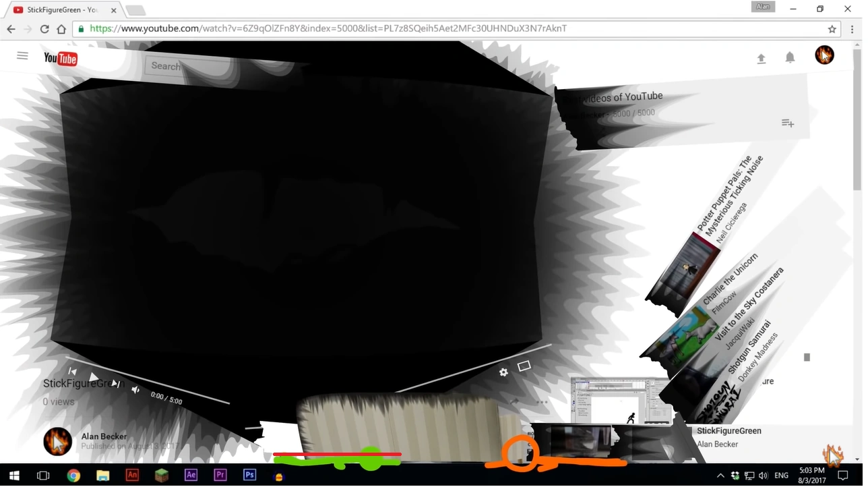The image size is (868, 487).
Task: Open the 'Shotgun Samurai' playlist video
Action: tap(749, 347)
